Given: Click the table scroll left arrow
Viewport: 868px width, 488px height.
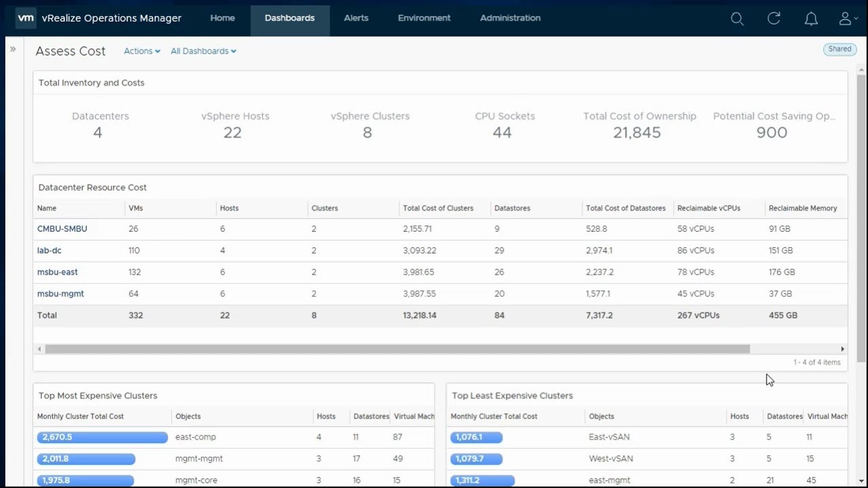Looking at the screenshot, I should coord(39,349).
